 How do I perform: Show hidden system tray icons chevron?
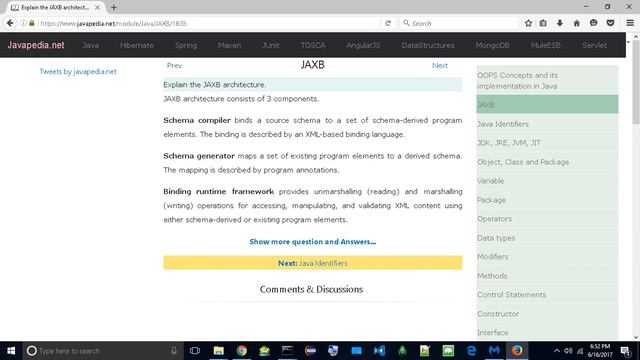point(556,351)
